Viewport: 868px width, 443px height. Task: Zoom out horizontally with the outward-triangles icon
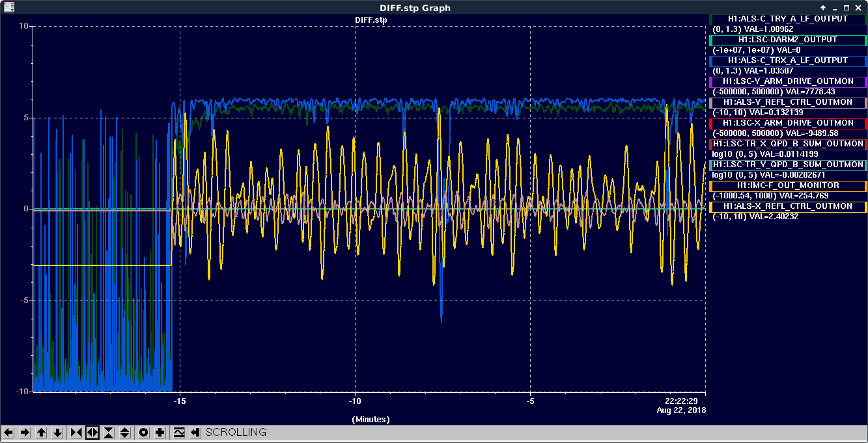pos(92,433)
